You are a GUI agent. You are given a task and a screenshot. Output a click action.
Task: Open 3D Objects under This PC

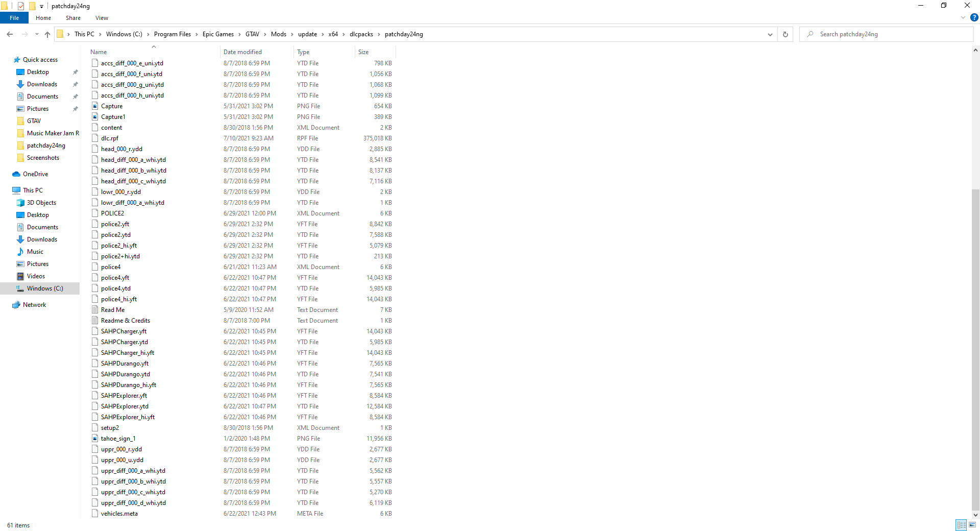41,203
